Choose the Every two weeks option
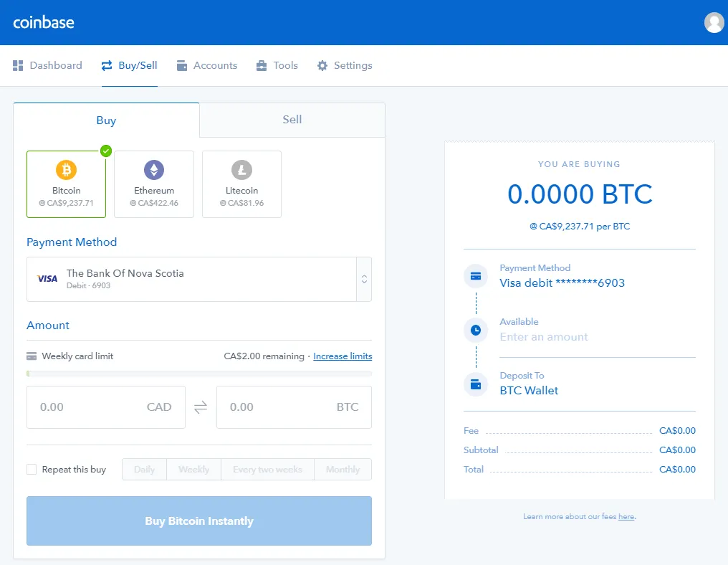The height and width of the screenshot is (565, 728). click(x=267, y=470)
